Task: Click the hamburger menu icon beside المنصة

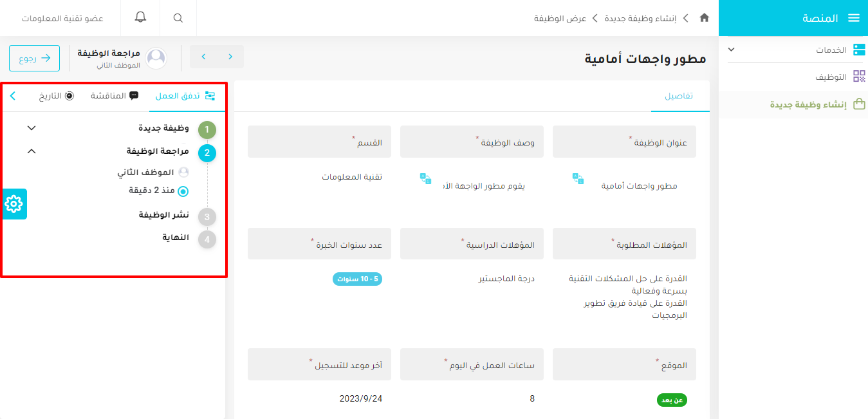Action: (853, 18)
